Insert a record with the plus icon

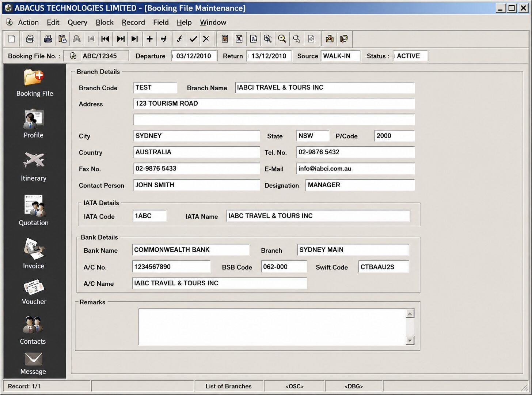point(149,39)
